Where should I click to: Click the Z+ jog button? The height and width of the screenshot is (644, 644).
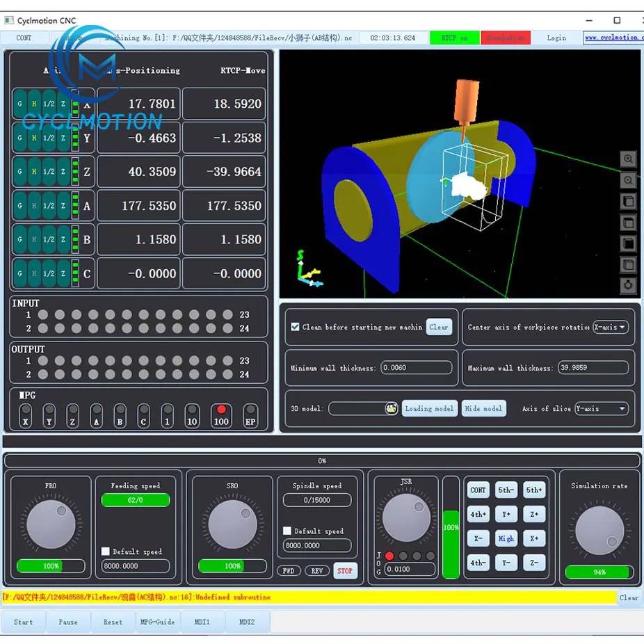[534, 514]
